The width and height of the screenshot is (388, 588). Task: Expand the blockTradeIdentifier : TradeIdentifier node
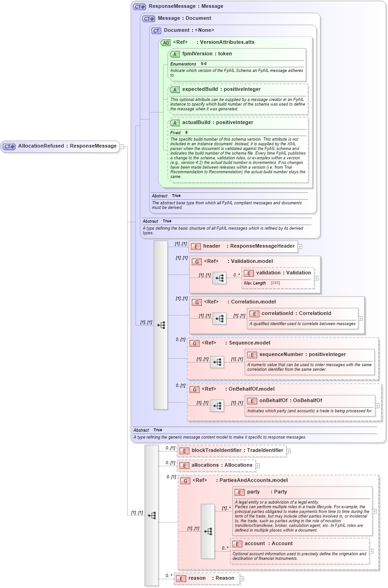click(288, 451)
